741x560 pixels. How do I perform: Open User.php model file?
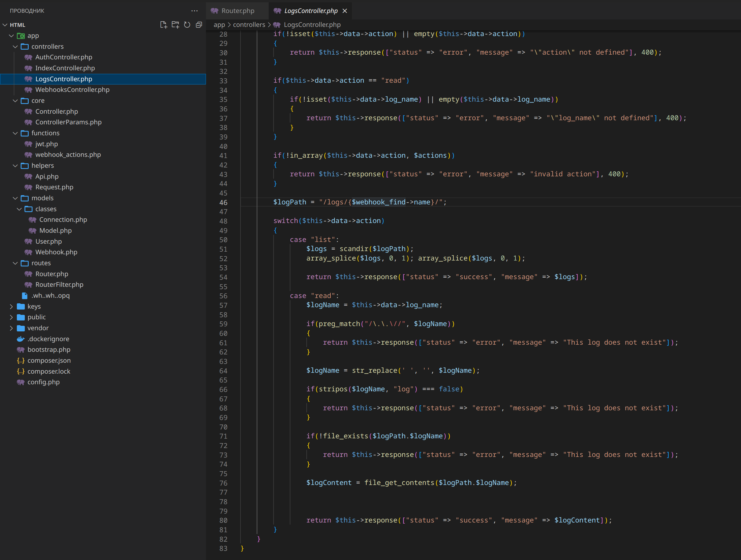point(48,242)
